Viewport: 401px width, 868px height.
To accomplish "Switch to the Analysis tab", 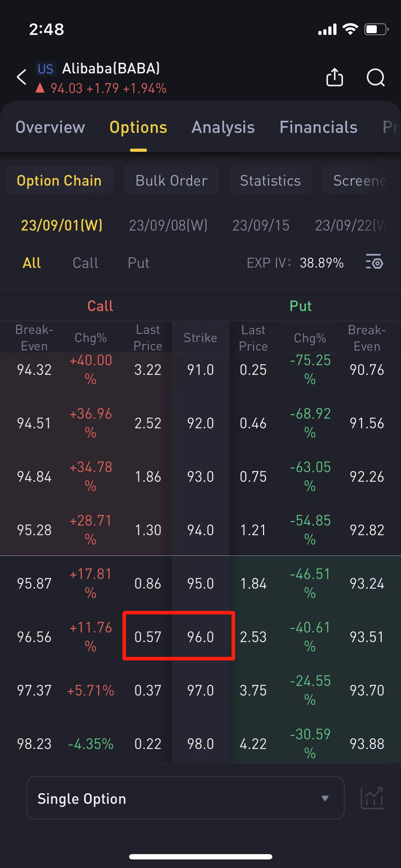I will pyautogui.click(x=223, y=127).
